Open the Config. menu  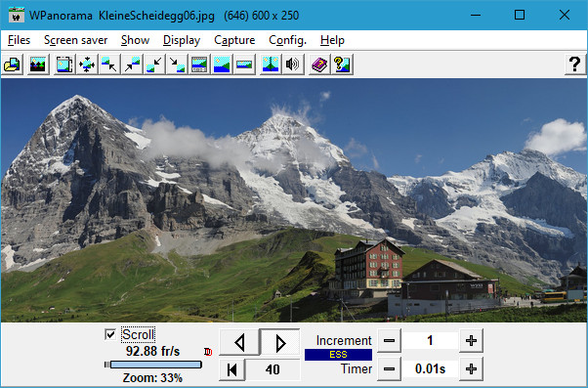coord(287,40)
